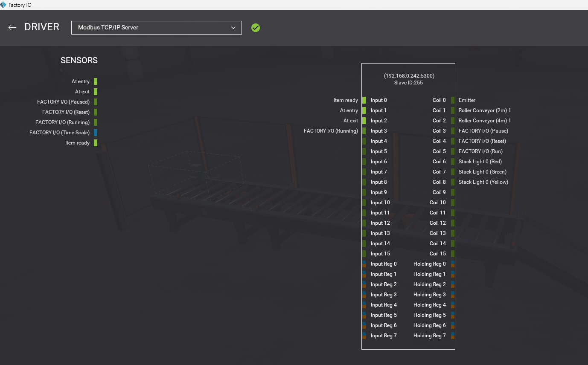Click Input 3 on the driver board

click(x=379, y=131)
